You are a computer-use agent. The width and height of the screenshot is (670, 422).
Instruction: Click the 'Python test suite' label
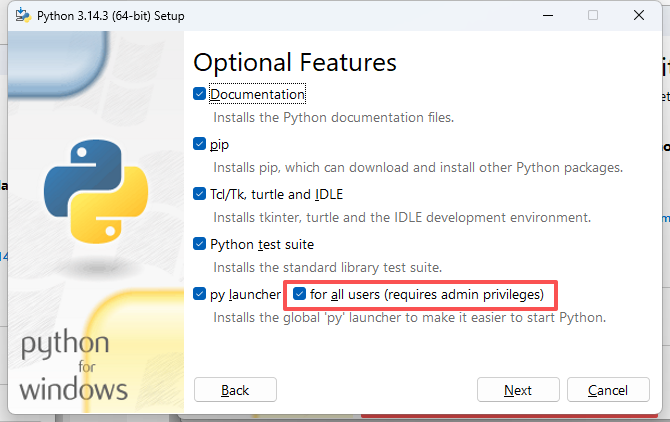pos(262,244)
